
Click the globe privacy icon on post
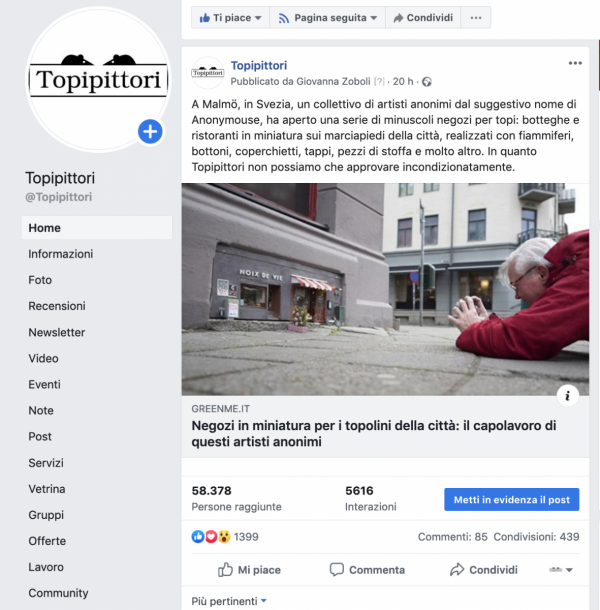[x=427, y=82]
